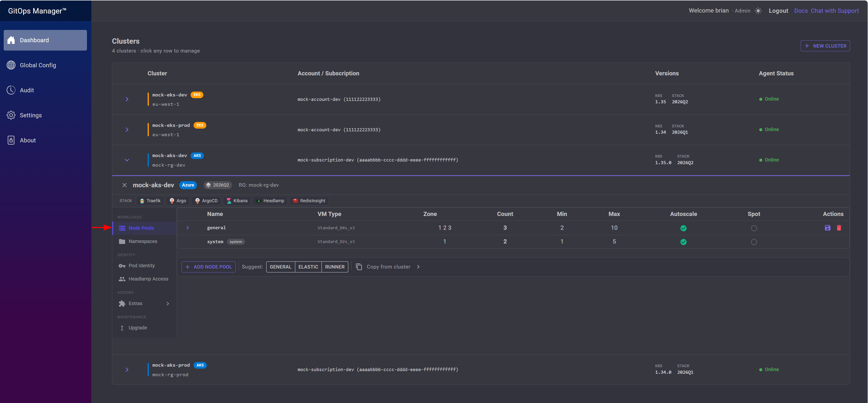Go to the Audit page

pos(45,90)
